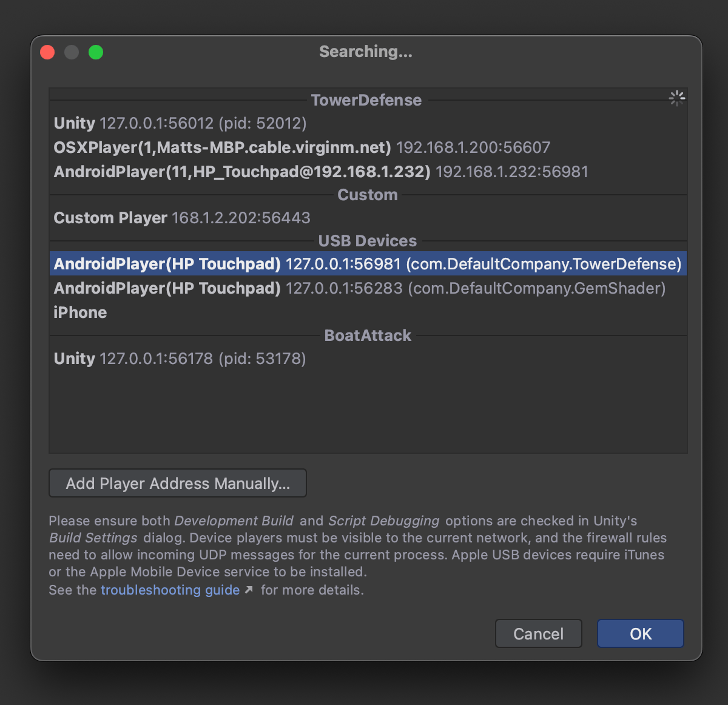The height and width of the screenshot is (705, 728).
Task: Select the Unity editor with pid 53178
Action: coord(180,359)
